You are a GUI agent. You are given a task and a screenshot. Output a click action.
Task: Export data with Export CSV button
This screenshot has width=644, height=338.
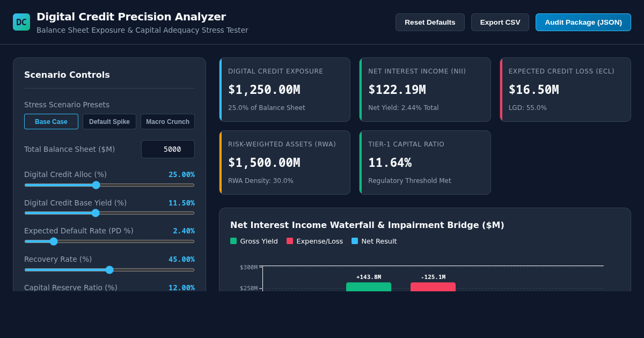coord(500,22)
